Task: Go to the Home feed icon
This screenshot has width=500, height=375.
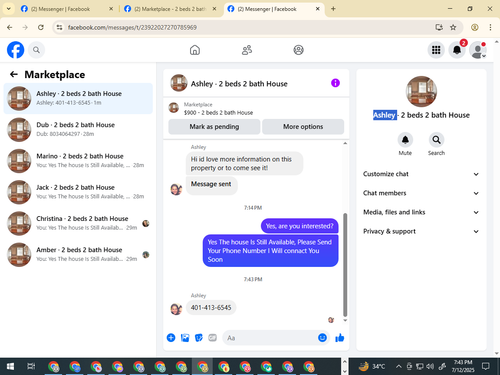Action: click(x=195, y=50)
